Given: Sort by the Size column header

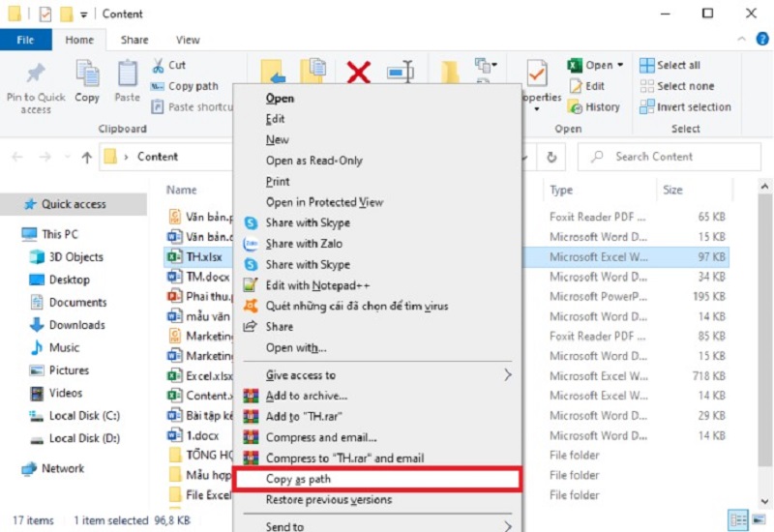Looking at the screenshot, I should pos(672,190).
